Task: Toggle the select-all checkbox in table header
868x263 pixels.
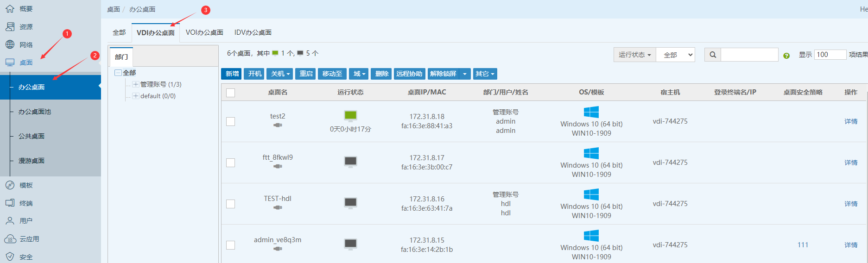Action: click(230, 93)
